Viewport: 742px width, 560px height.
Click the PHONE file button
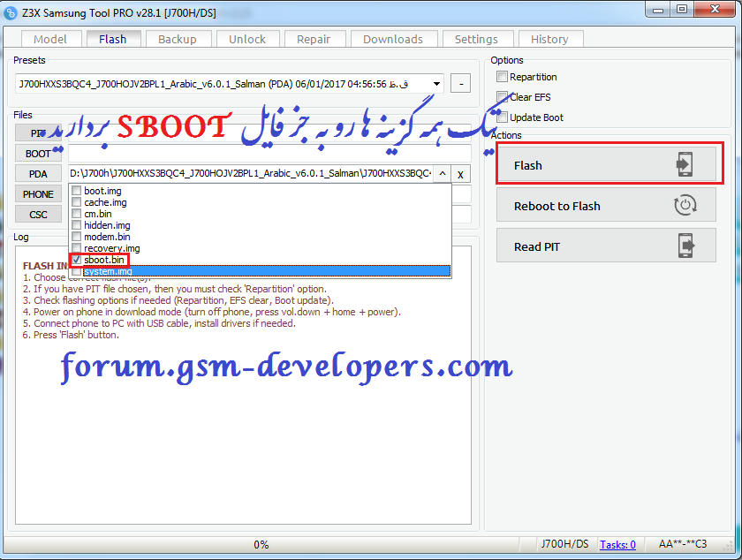point(38,194)
